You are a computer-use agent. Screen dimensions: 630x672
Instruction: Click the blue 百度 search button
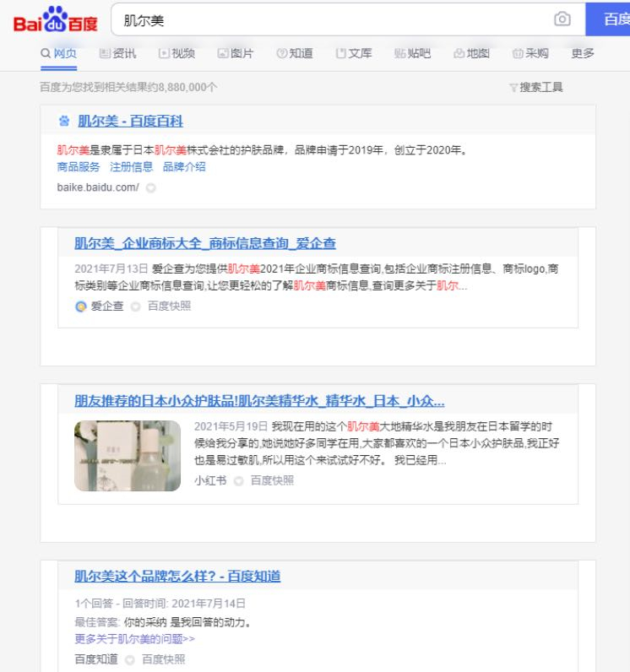coord(611,19)
